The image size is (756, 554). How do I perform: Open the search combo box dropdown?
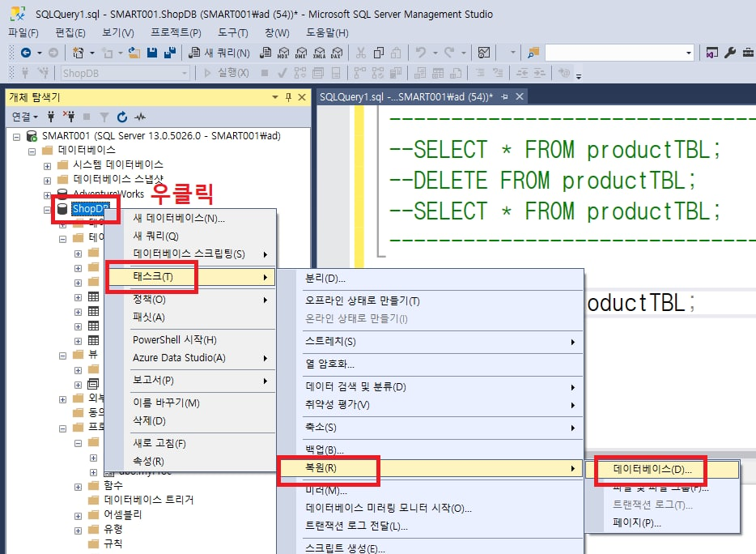[x=689, y=53]
